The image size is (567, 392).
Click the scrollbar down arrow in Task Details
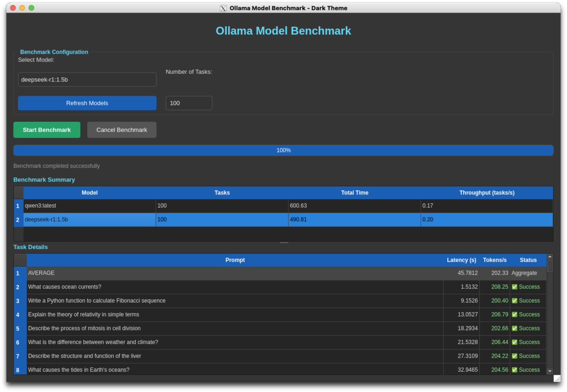pos(550,371)
